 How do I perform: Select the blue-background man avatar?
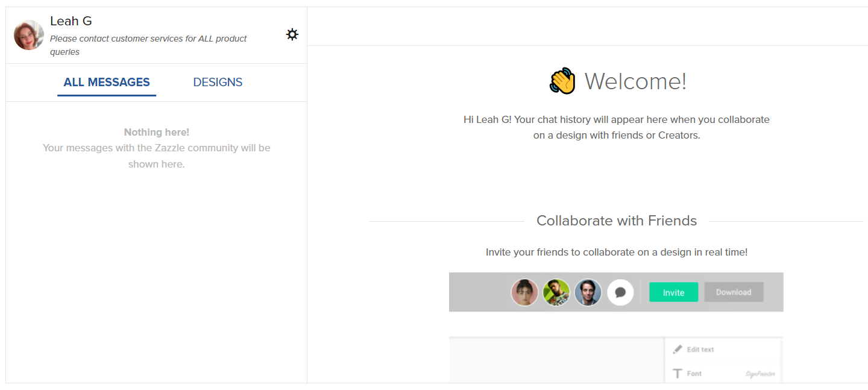tap(588, 292)
